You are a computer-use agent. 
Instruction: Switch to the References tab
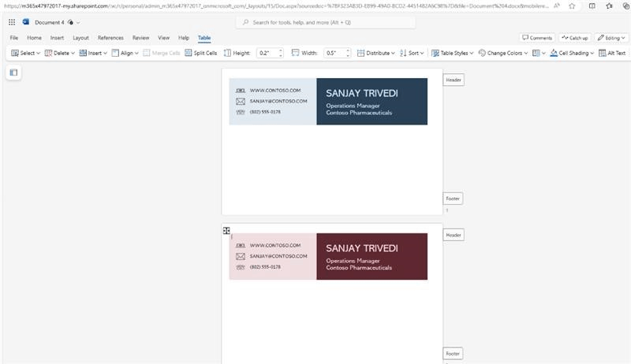point(110,38)
